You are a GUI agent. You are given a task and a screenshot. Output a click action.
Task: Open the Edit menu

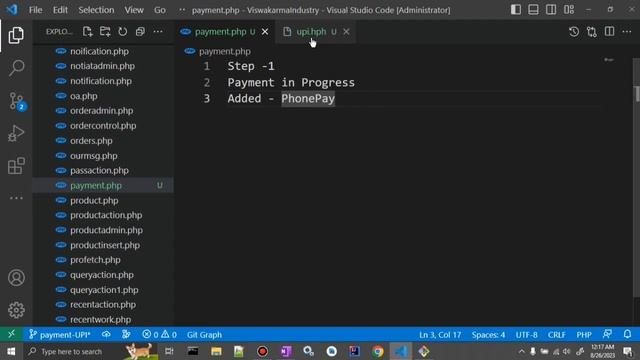click(60, 10)
